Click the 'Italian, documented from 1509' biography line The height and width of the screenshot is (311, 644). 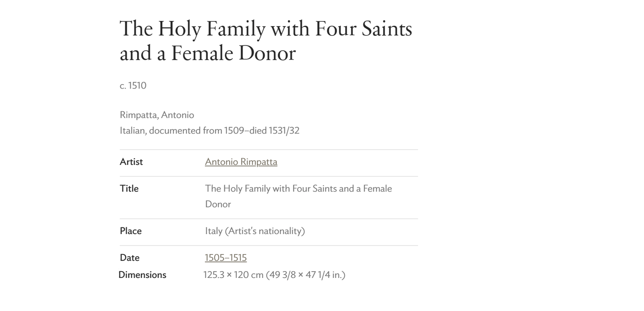(210, 130)
